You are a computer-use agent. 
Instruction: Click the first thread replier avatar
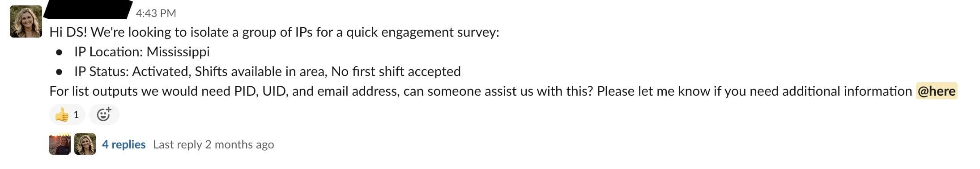(x=60, y=144)
